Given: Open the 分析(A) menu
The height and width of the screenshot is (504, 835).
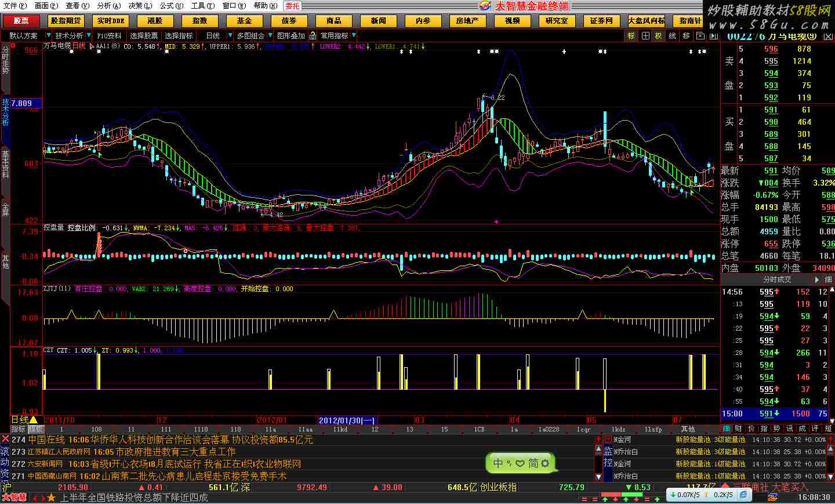Looking at the screenshot, I should 108,6.
